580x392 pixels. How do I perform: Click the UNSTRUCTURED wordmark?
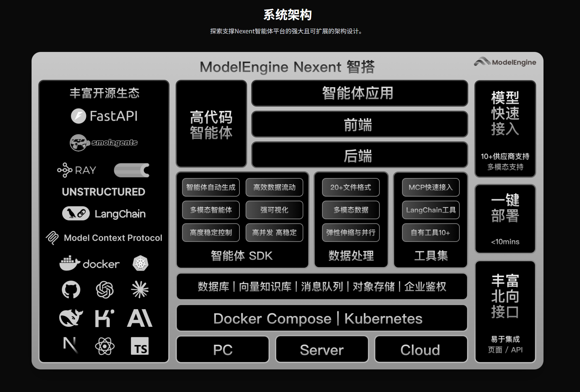pyautogui.click(x=104, y=192)
